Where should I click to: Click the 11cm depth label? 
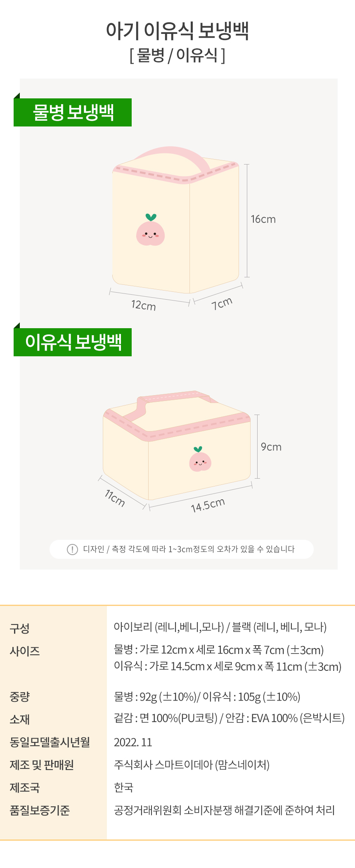(115, 498)
